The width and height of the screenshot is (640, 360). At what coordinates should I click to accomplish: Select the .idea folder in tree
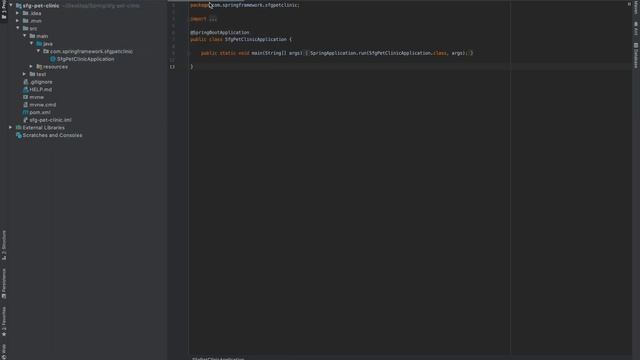point(36,13)
